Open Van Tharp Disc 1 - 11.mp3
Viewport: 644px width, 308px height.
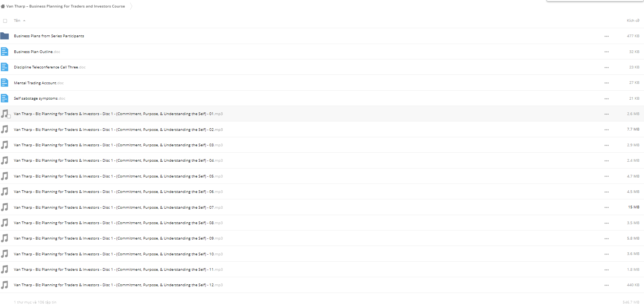(118, 270)
